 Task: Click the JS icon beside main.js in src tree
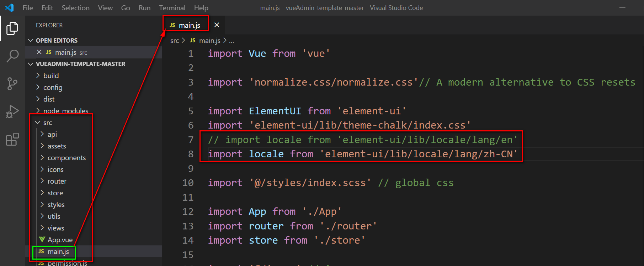pyautogui.click(x=41, y=251)
